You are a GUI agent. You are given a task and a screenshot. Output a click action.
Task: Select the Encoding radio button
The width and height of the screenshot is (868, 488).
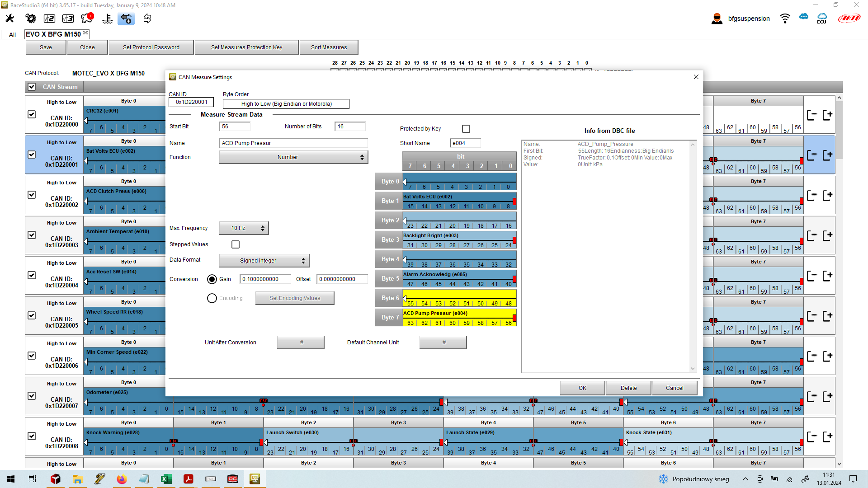(x=212, y=298)
